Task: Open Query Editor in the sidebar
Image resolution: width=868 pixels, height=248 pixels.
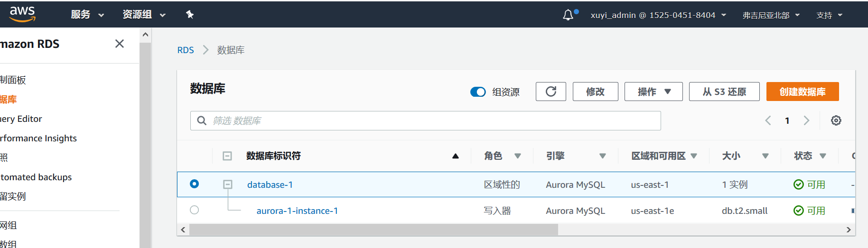Action: pyautogui.click(x=21, y=119)
